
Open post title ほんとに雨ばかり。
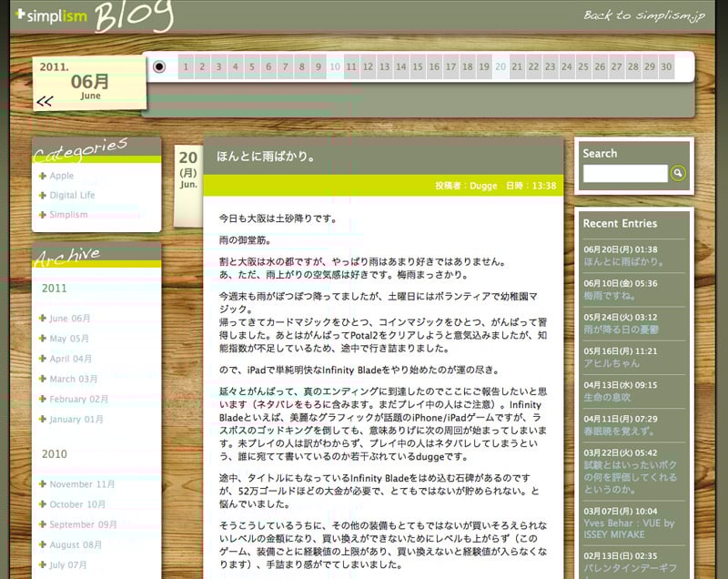(266, 157)
